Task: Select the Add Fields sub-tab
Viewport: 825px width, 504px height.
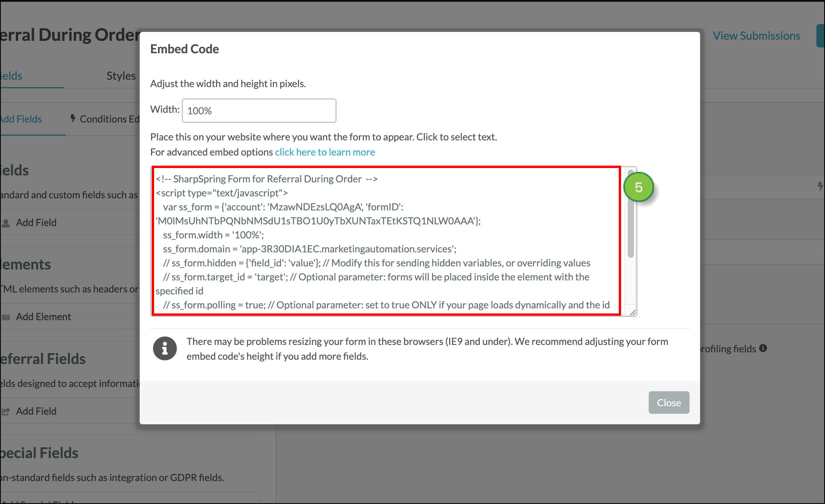Action: [x=21, y=119]
